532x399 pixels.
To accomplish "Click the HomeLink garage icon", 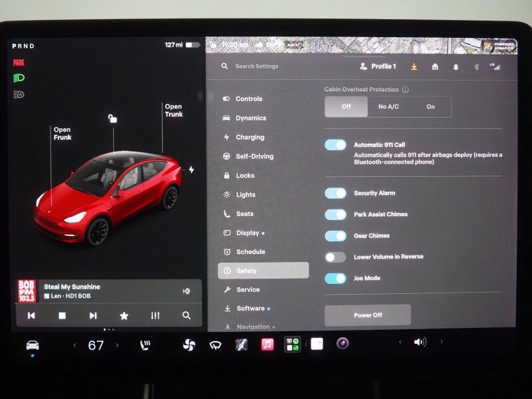I will [x=435, y=66].
